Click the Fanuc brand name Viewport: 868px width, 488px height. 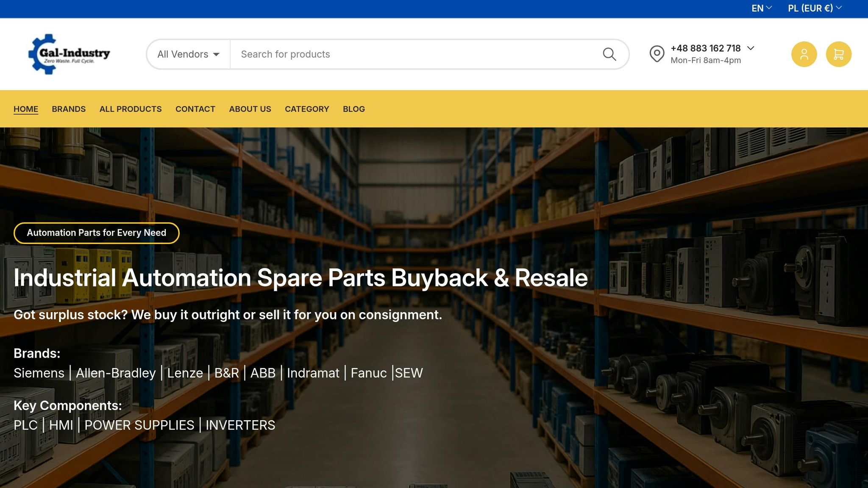(369, 373)
